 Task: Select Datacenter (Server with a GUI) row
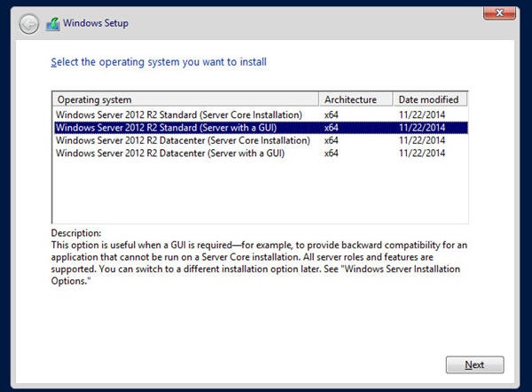(x=261, y=153)
